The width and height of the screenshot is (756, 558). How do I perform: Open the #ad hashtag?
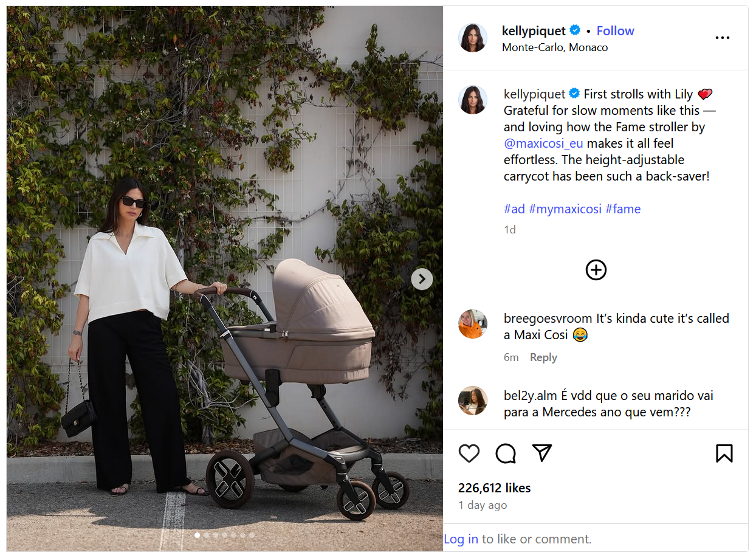point(514,209)
